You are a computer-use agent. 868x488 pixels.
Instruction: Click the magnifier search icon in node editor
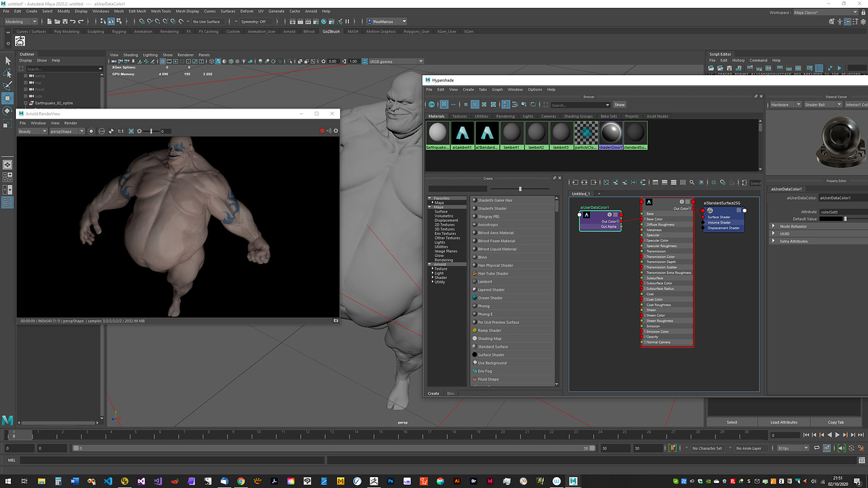(692, 183)
